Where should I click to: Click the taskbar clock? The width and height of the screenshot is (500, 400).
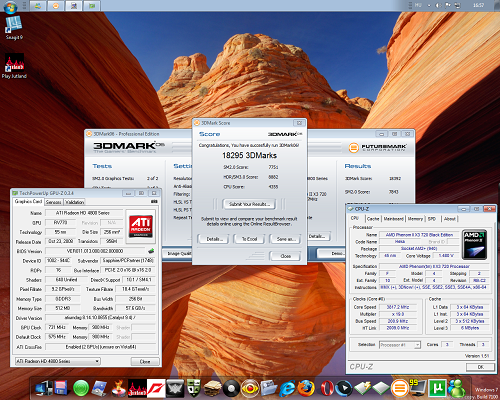click(479, 5)
